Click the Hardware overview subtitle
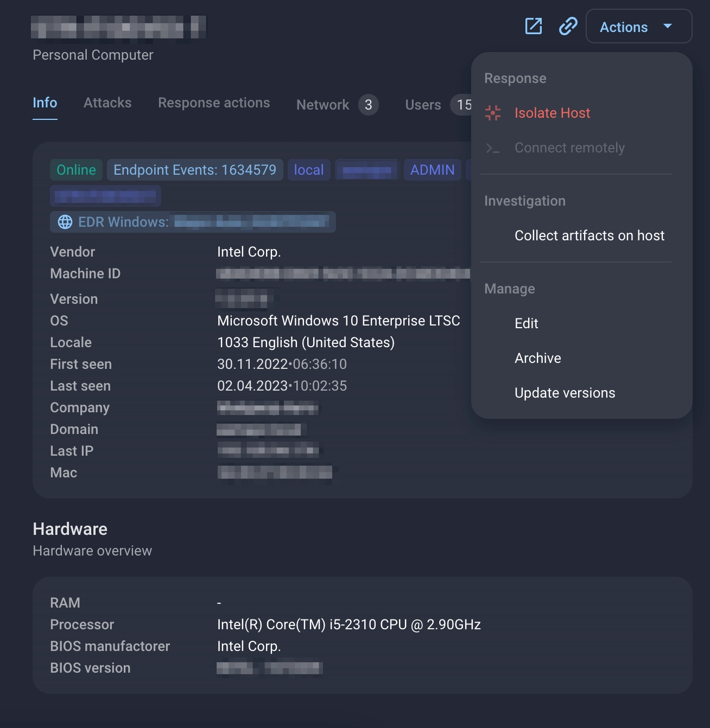The width and height of the screenshot is (710, 728). click(92, 551)
